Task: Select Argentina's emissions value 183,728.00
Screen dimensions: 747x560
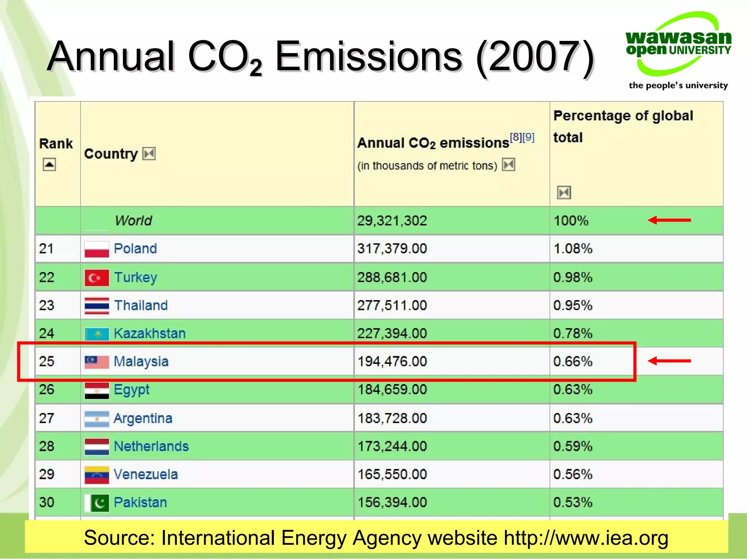Action: point(392,418)
